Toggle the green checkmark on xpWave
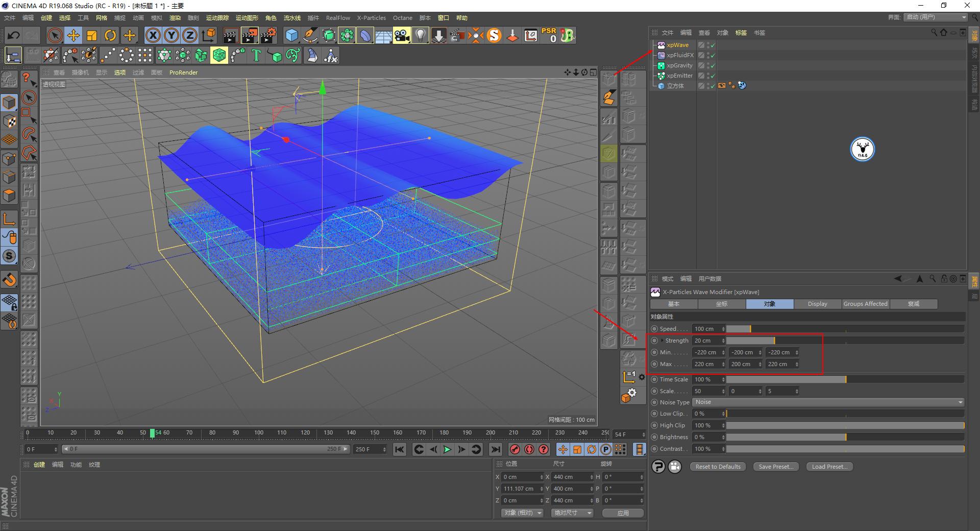This screenshot has width=980, height=531. 713,45
